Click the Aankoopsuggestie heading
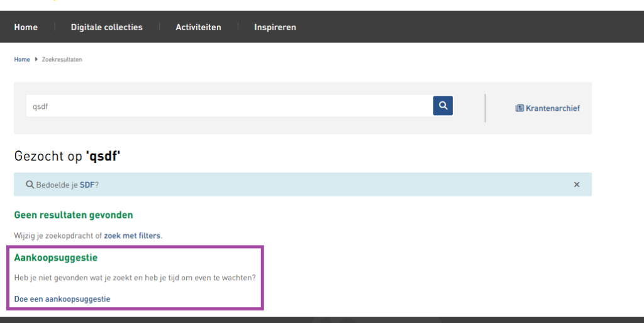Image resolution: width=644 pixels, height=323 pixels. 56,258
